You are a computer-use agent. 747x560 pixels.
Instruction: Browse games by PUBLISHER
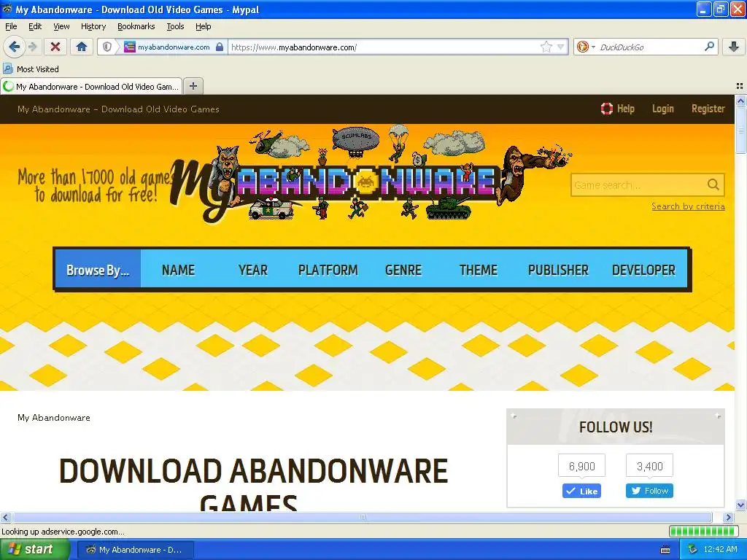(x=558, y=270)
